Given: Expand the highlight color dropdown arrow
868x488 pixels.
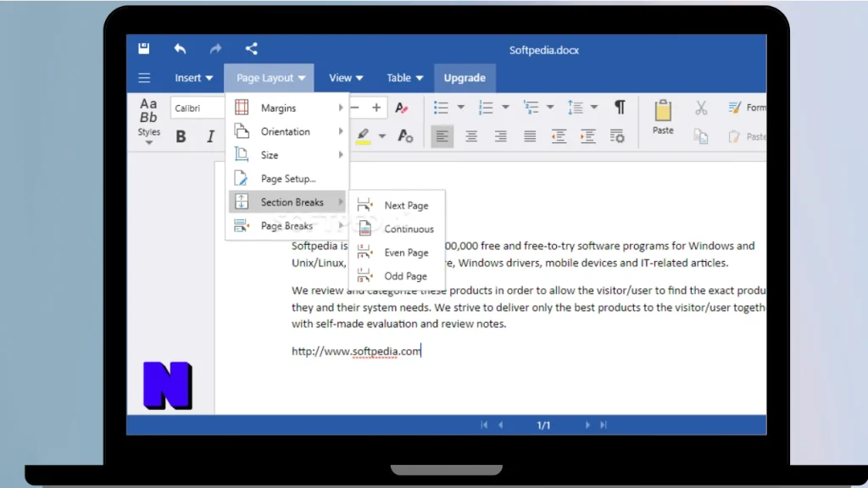Looking at the screenshot, I should 382,136.
